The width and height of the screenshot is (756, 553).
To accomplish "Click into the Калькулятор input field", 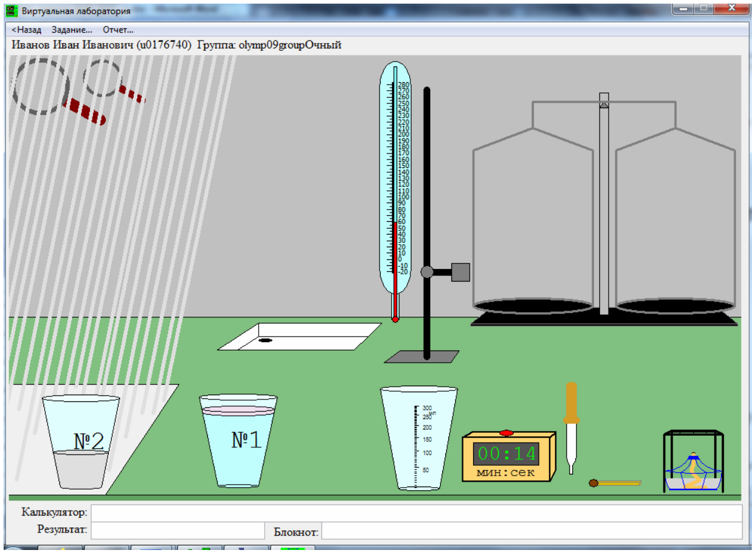I will coord(416,513).
